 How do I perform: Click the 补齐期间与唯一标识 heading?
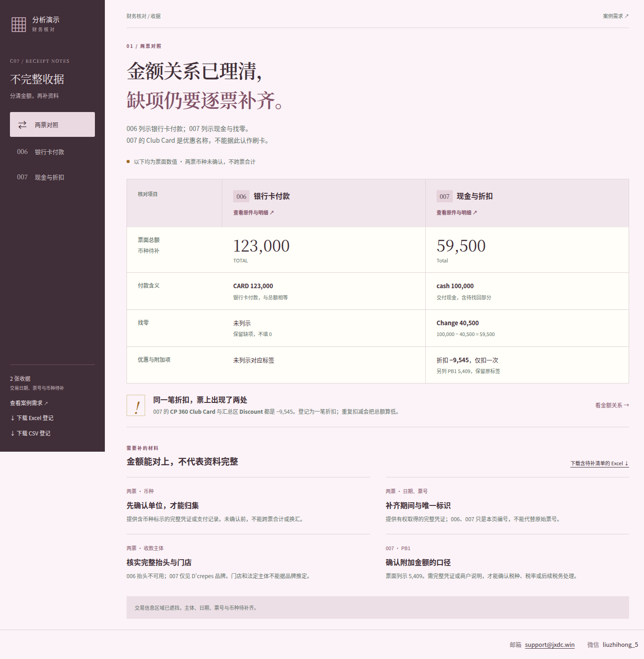[x=418, y=505]
